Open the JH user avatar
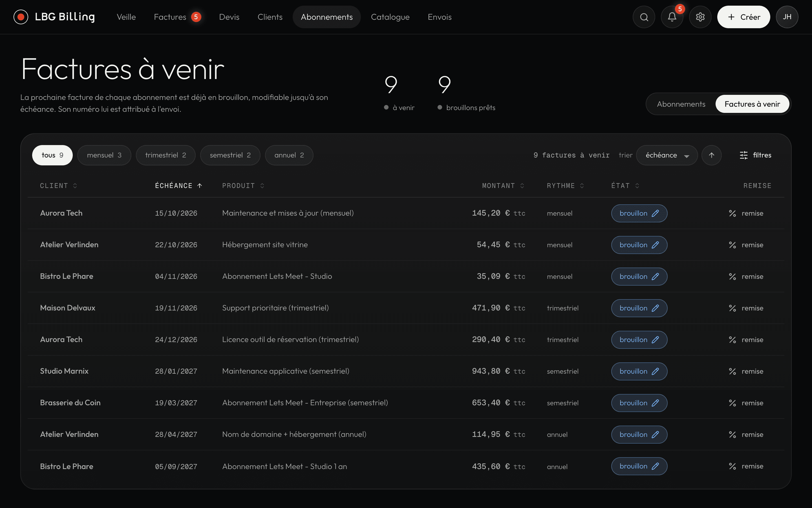This screenshot has height=508, width=812. click(787, 17)
